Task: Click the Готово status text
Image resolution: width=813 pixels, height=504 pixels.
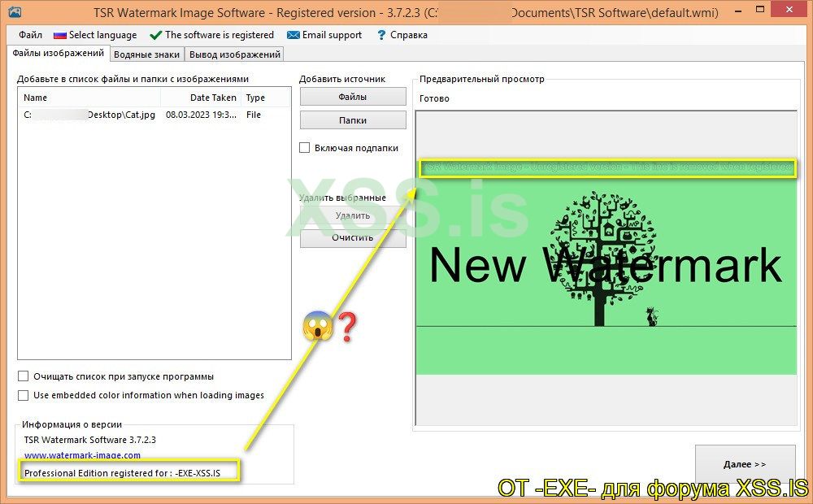Action: [434, 98]
